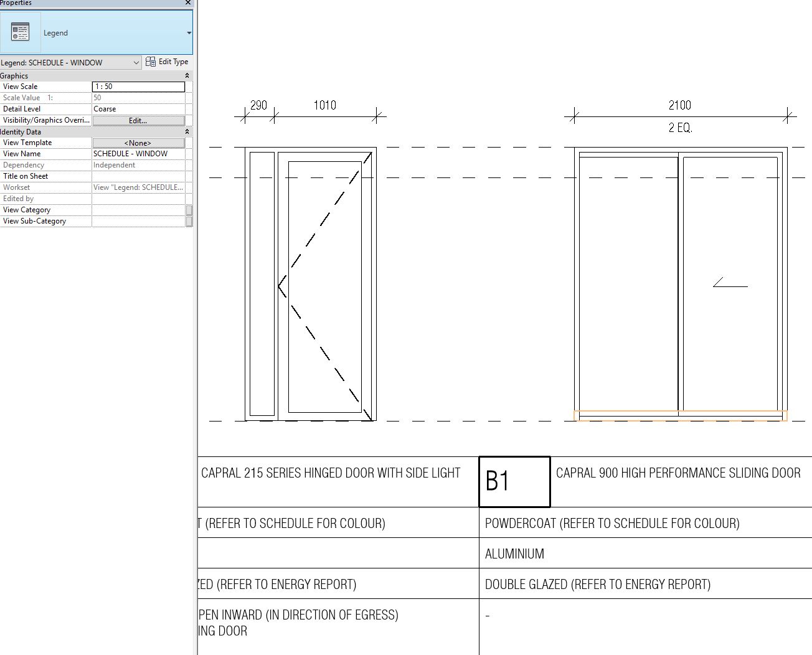The image size is (812, 655).
Task: Click the Edit Type label
Action: pos(172,62)
